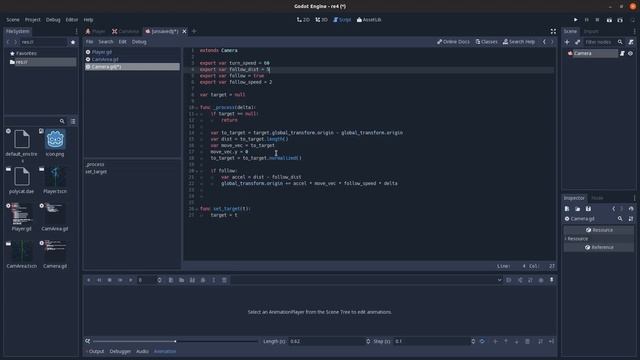This screenshot has width=640, height=360.
Task: Pause the running scene
Action: [587, 20]
